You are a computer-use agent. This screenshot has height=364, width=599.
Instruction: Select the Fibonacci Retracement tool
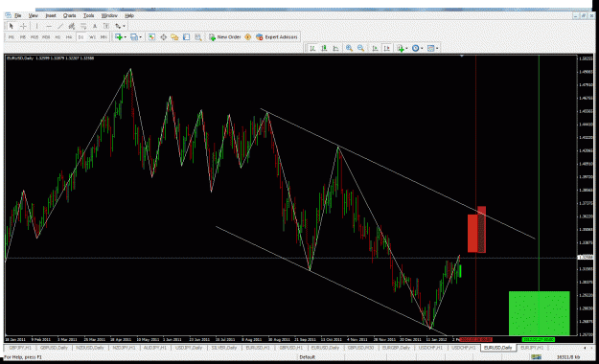pos(83,27)
